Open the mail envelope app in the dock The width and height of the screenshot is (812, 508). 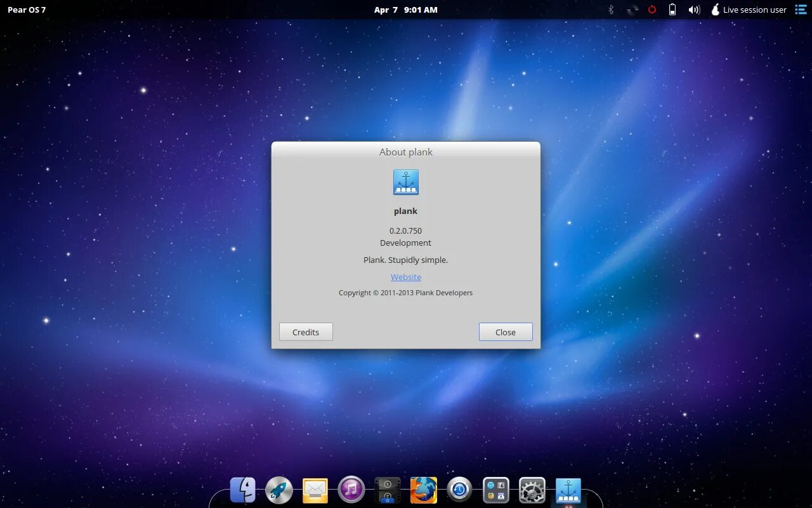pyautogui.click(x=315, y=490)
